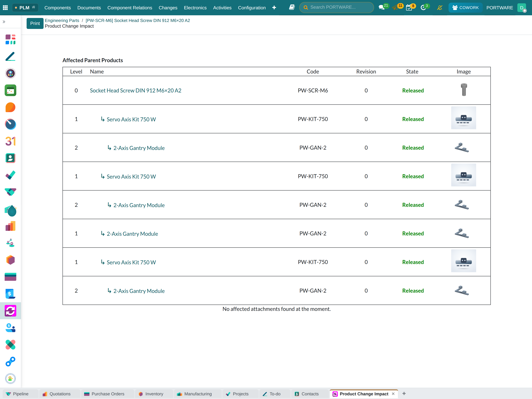The height and width of the screenshot is (399, 532).
Task: Toggle the muted notifications bell icon
Action: click(x=440, y=8)
